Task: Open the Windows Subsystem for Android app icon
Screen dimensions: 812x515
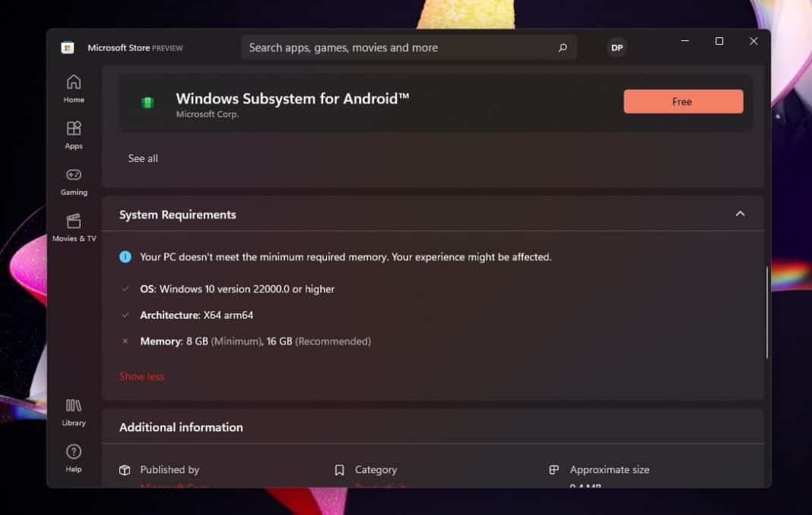Action: tap(147, 101)
